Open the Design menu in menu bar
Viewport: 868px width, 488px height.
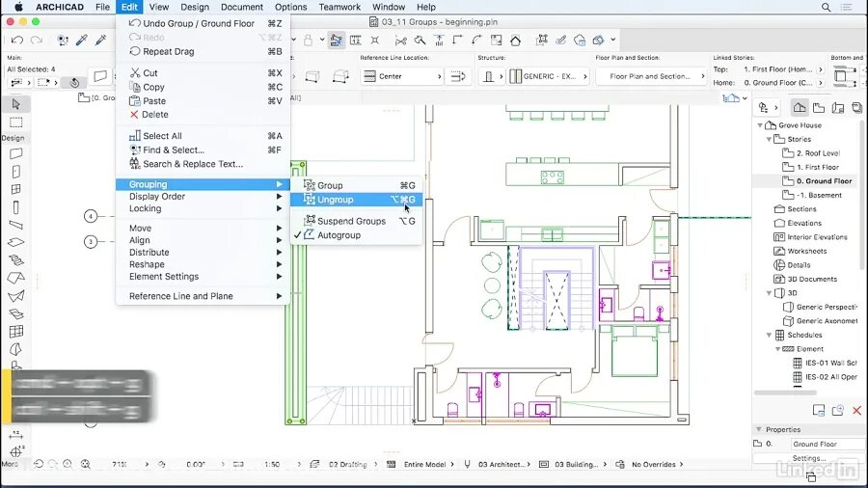(195, 7)
